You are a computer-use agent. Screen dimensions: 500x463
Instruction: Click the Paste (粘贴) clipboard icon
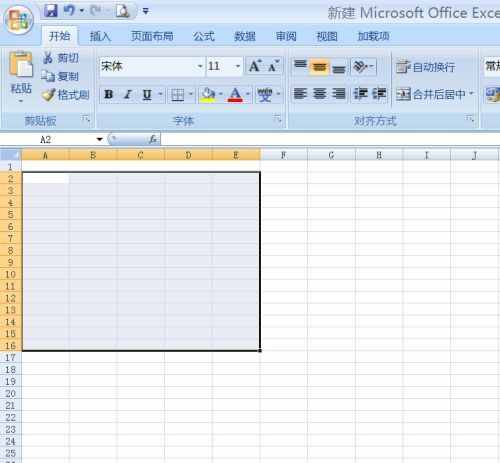point(21,64)
